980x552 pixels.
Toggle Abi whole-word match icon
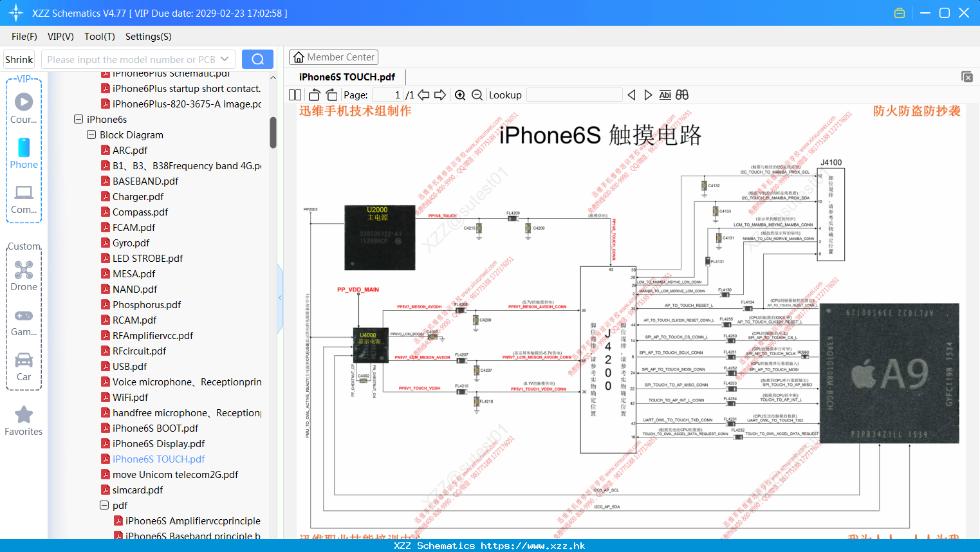(x=665, y=95)
